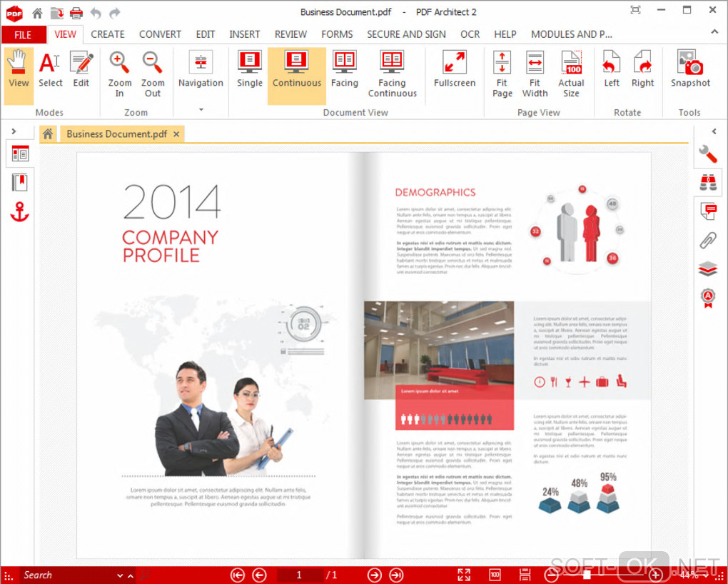728x584 pixels.
Task: Open the layers panel on right sidebar
Action: click(707, 268)
